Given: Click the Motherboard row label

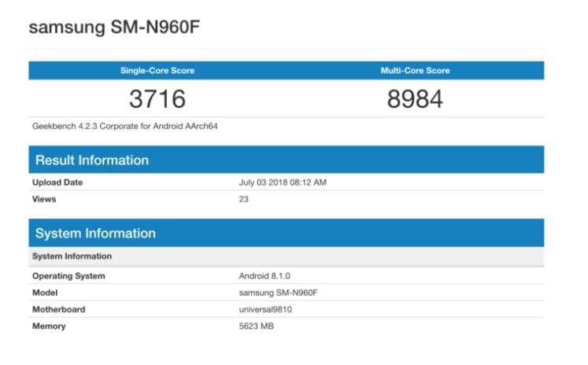Looking at the screenshot, I should [x=58, y=309].
